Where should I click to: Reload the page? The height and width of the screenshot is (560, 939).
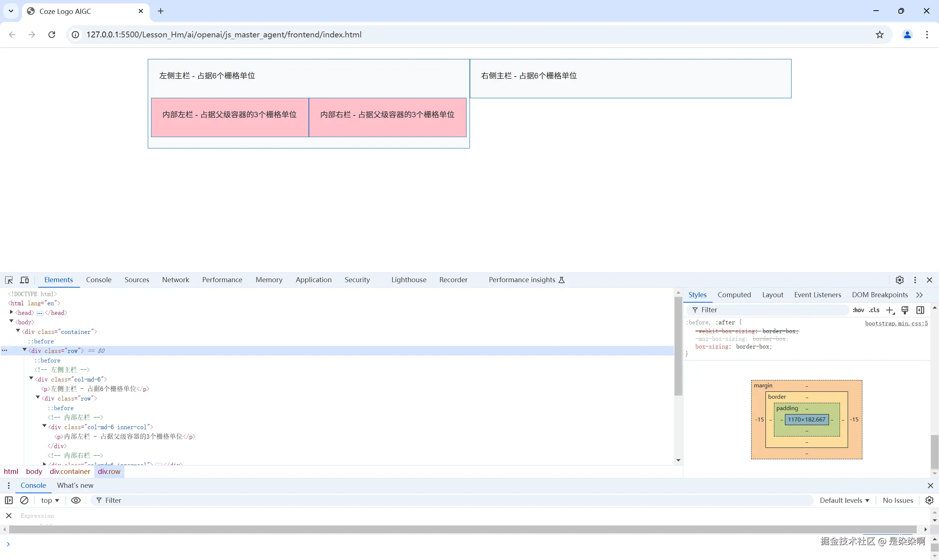pyautogui.click(x=52, y=35)
